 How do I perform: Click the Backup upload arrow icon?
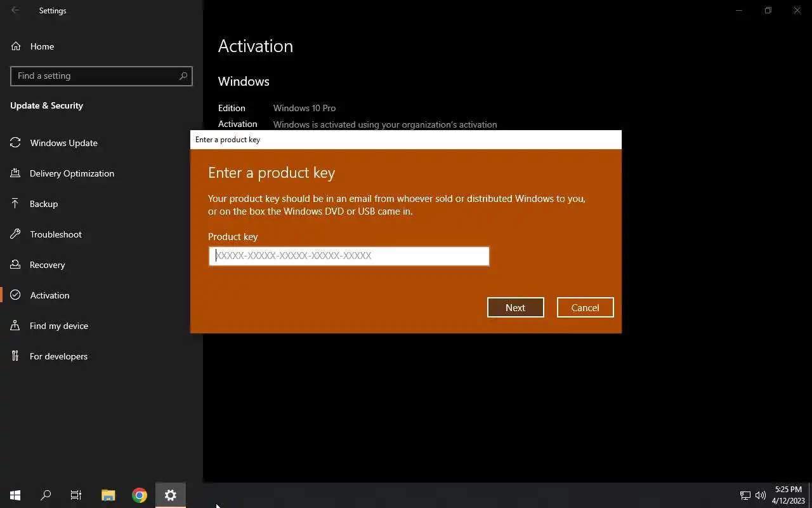[16, 204]
